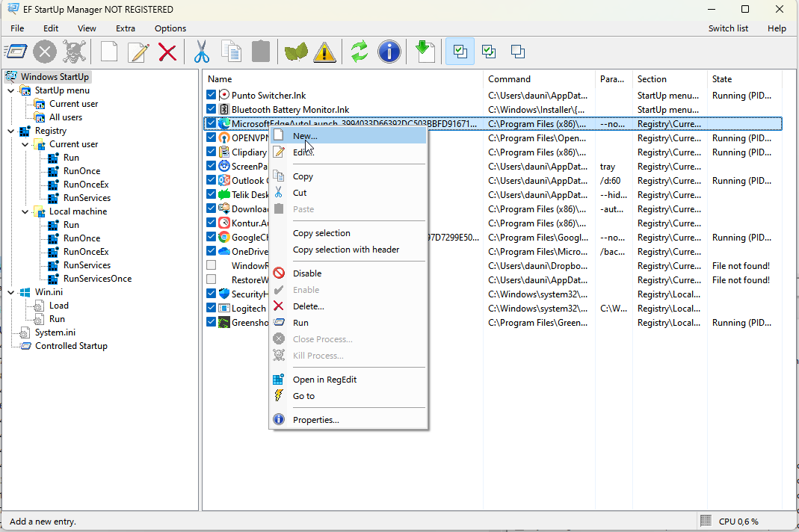Click the green download arrow toolbar icon
The height and width of the screenshot is (532, 799).
pyautogui.click(x=425, y=52)
